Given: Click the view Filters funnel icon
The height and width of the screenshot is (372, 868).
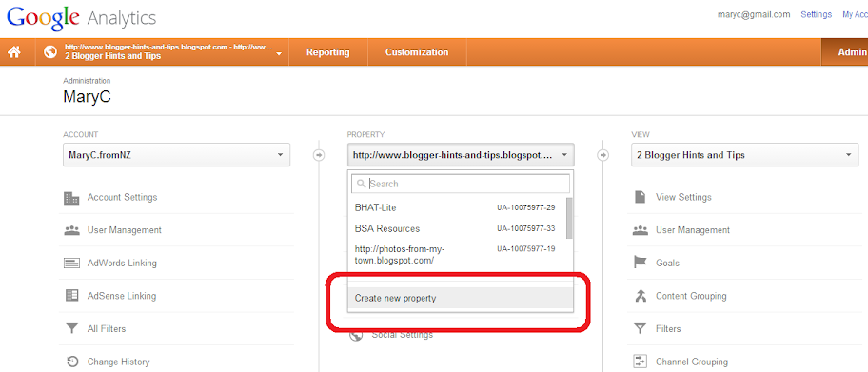Looking at the screenshot, I should coord(640,329).
